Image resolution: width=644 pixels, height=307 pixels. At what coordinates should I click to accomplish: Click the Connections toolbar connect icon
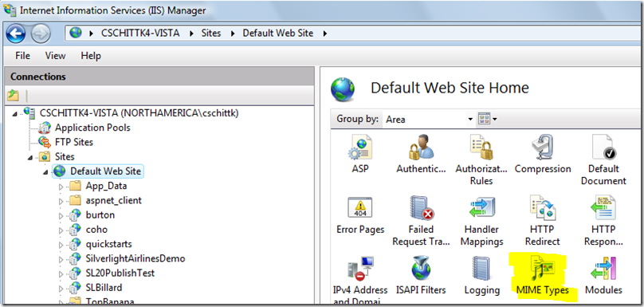pyautogui.click(x=13, y=96)
